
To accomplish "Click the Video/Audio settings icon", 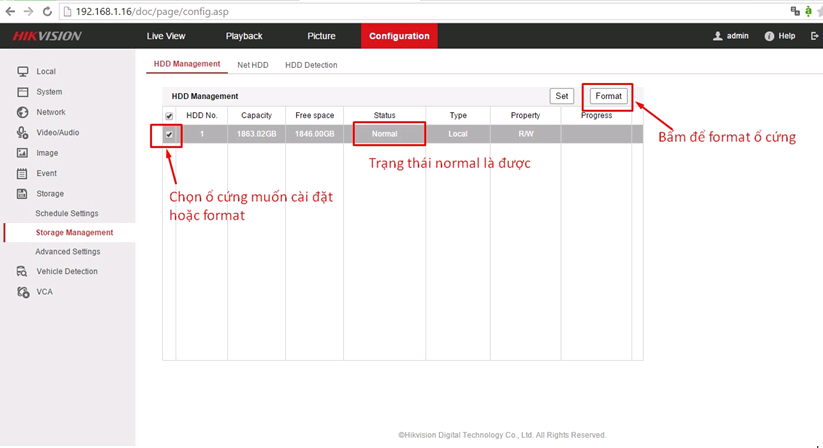I will (22, 133).
